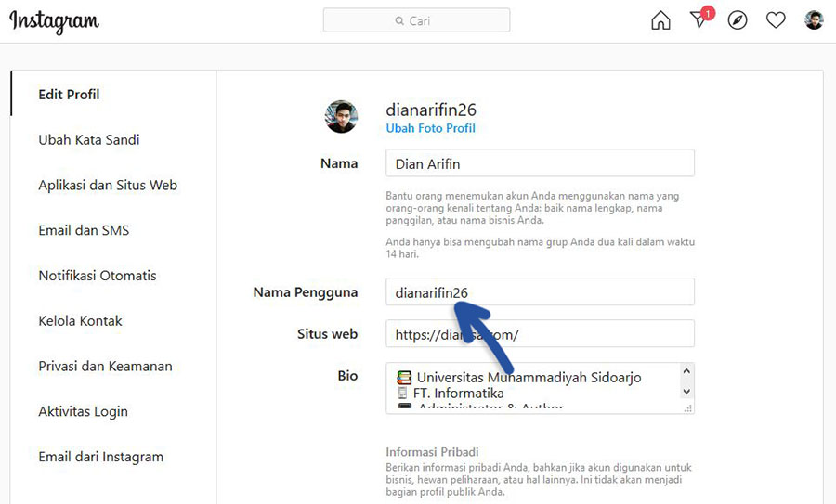
Task: Open Aplikasi dan Situs Web section
Action: (x=108, y=186)
